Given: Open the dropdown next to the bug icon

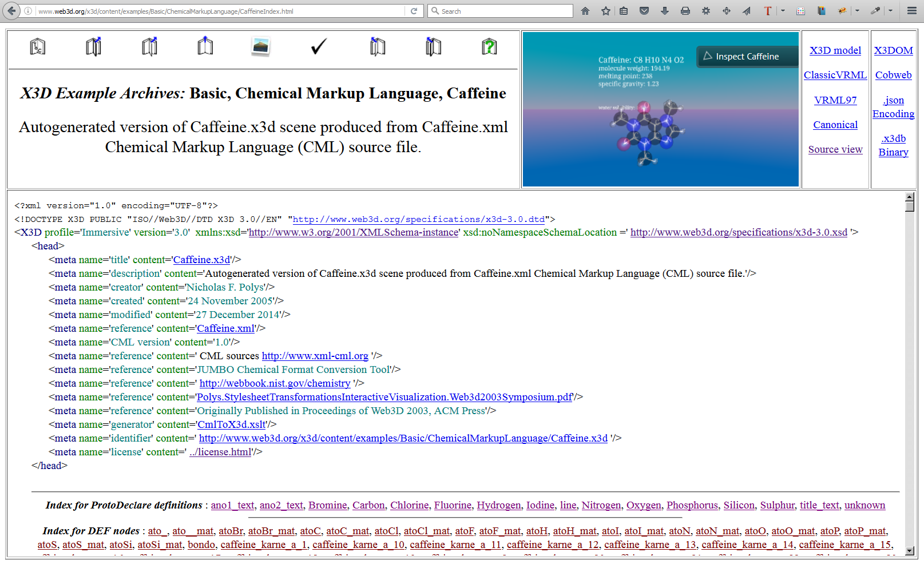Looking at the screenshot, I should click(x=857, y=11).
